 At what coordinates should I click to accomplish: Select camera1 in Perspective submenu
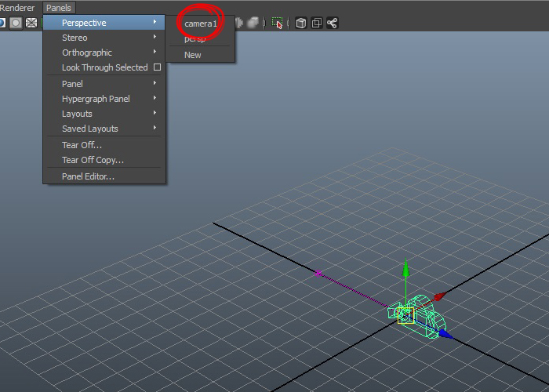(200, 24)
